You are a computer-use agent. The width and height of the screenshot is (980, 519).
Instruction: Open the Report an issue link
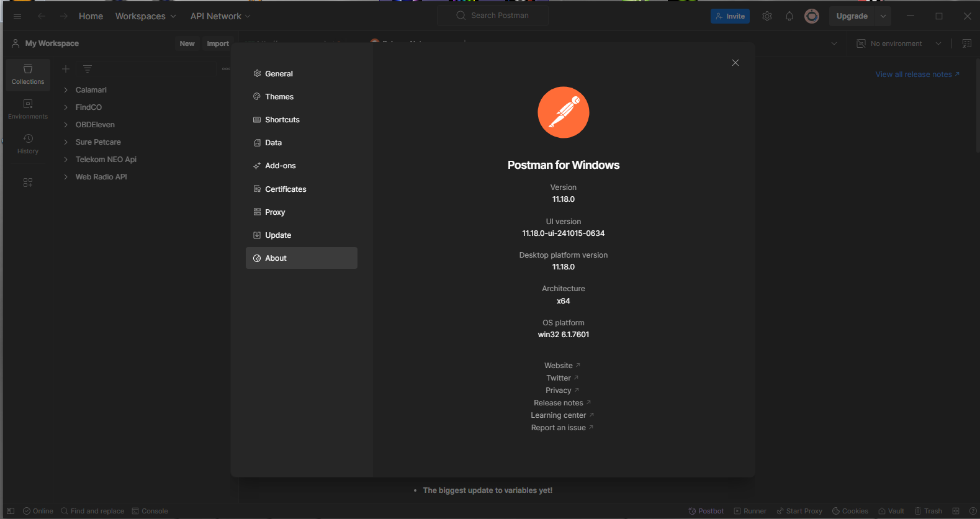point(562,428)
